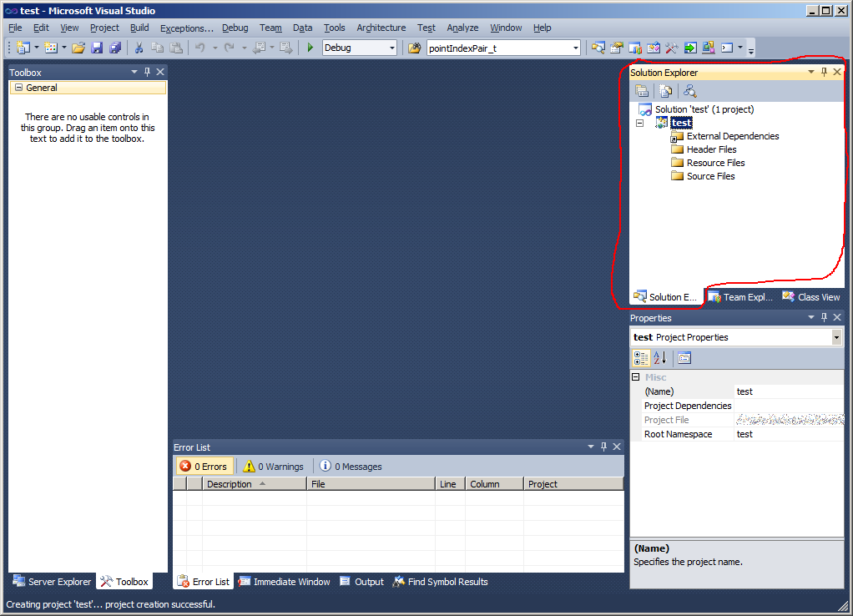Open the New Project dropdown arrow

click(37, 48)
